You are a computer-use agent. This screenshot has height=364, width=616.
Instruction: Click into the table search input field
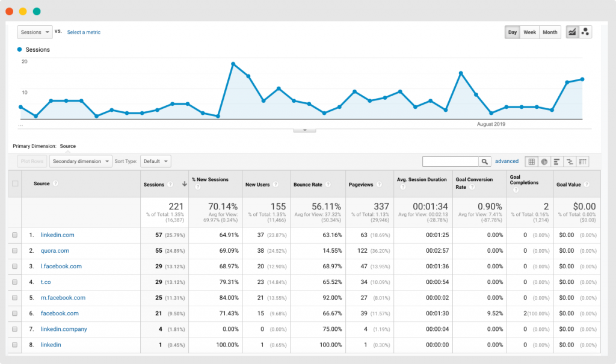pos(451,161)
